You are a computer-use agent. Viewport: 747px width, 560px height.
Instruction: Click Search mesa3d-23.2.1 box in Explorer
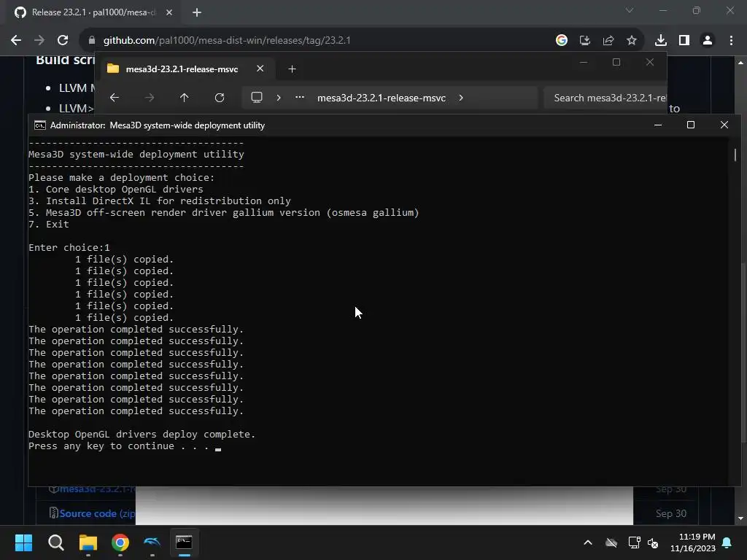click(605, 98)
